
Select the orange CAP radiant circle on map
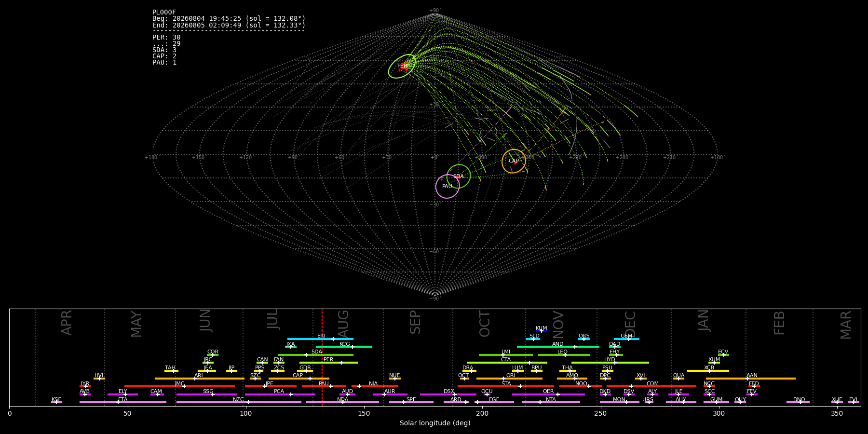[x=514, y=161]
